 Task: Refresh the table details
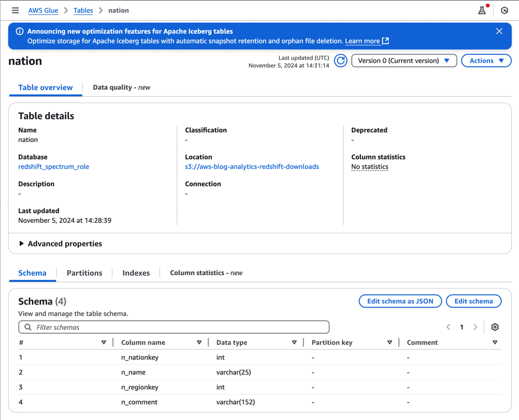click(341, 61)
